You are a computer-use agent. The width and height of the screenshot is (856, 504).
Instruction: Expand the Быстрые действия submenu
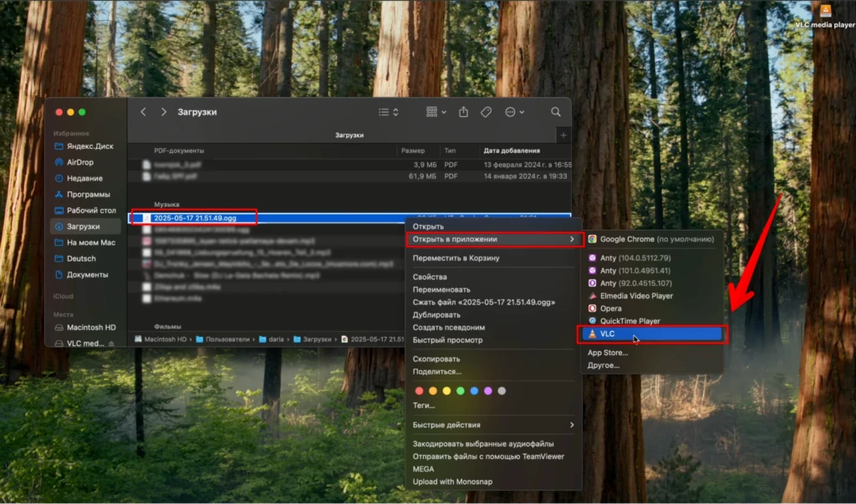coord(493,425)
